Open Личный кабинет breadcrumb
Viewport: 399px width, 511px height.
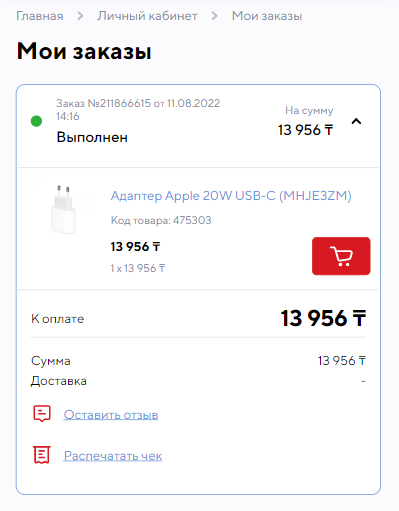pos(147,16)
